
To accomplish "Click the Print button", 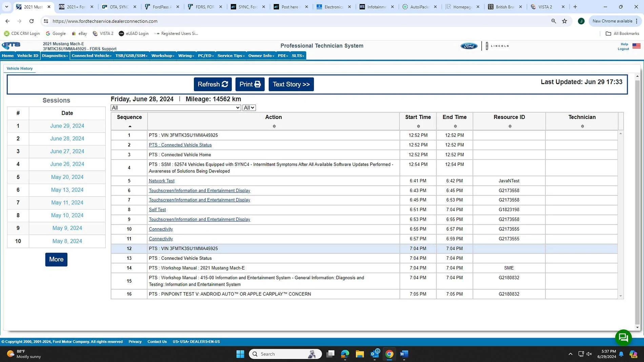I will [x=250, y=84].
